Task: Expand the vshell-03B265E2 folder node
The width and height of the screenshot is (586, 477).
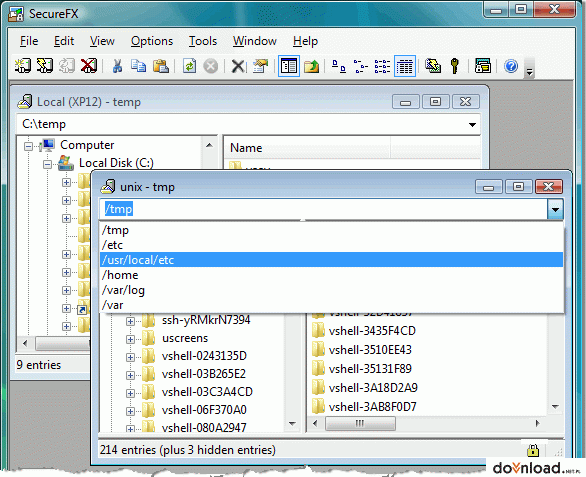Action: pos(130,375)
